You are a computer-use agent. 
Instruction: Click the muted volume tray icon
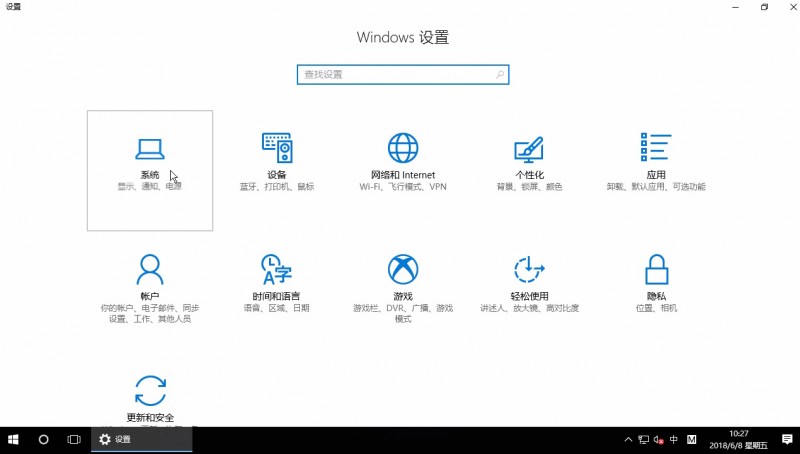click(659, 440)
